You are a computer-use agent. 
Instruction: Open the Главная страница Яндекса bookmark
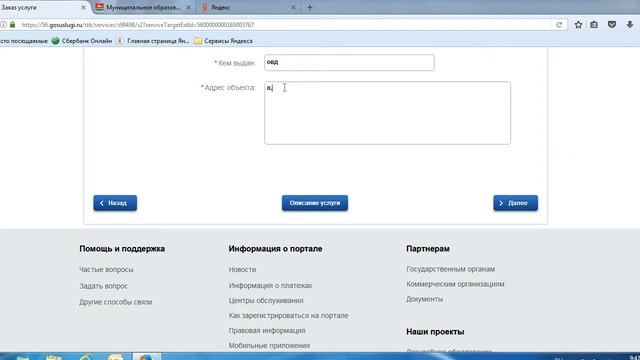153,41
